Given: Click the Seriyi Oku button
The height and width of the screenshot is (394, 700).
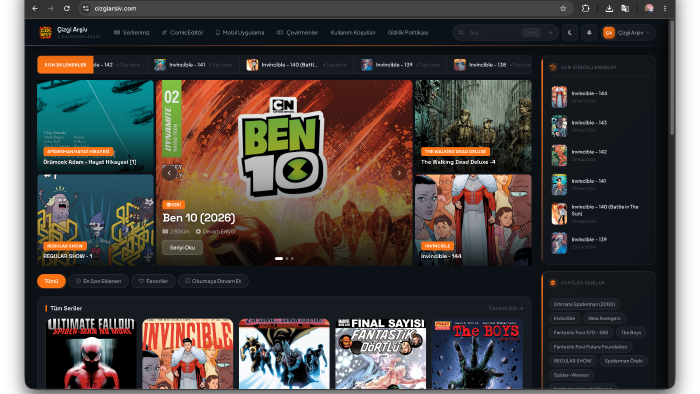Looking at the screenshot, I should [182, 248].
